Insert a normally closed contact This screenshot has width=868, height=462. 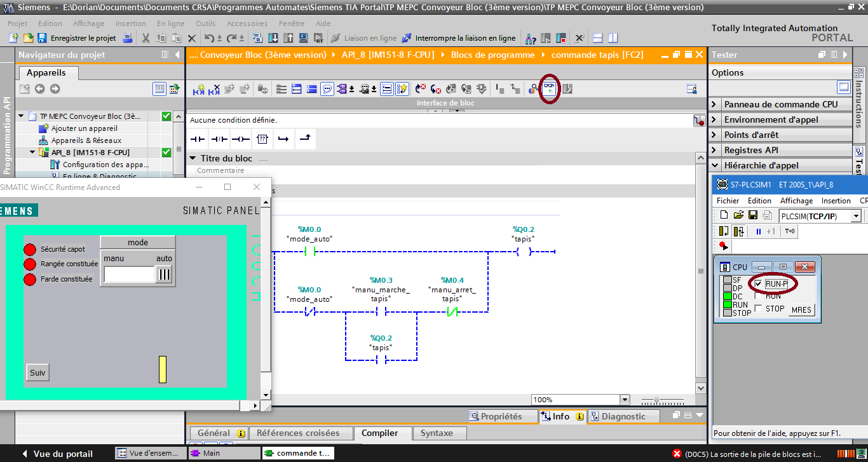tap(219, 139)
